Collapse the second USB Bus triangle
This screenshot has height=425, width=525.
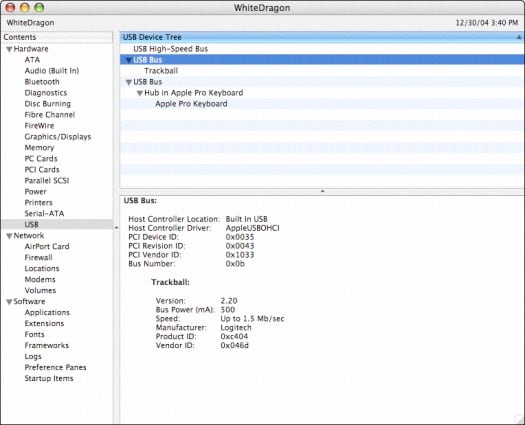click(x=128, y=82)
